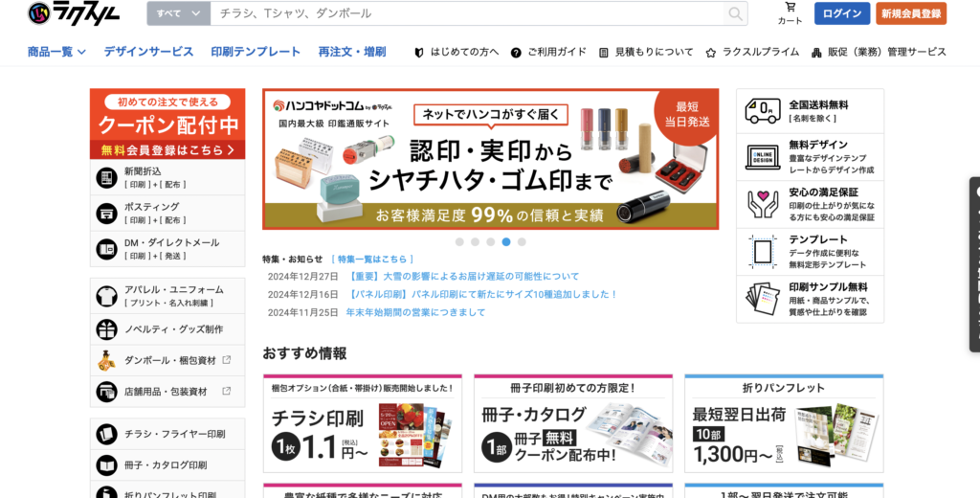Click the ポスティング mailbox icon
Image resolution: width=980 pixels, height=498 pixels.
coord(107,214)
